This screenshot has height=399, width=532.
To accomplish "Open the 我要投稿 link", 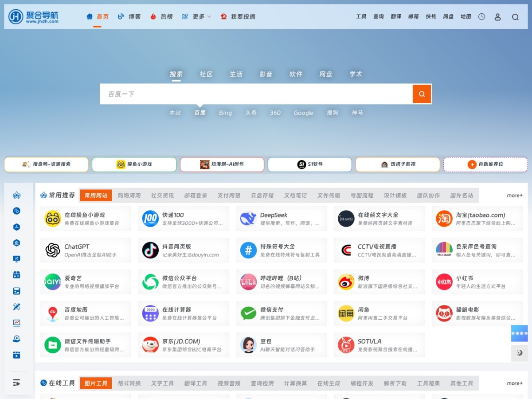I will (x=238, y=17).
